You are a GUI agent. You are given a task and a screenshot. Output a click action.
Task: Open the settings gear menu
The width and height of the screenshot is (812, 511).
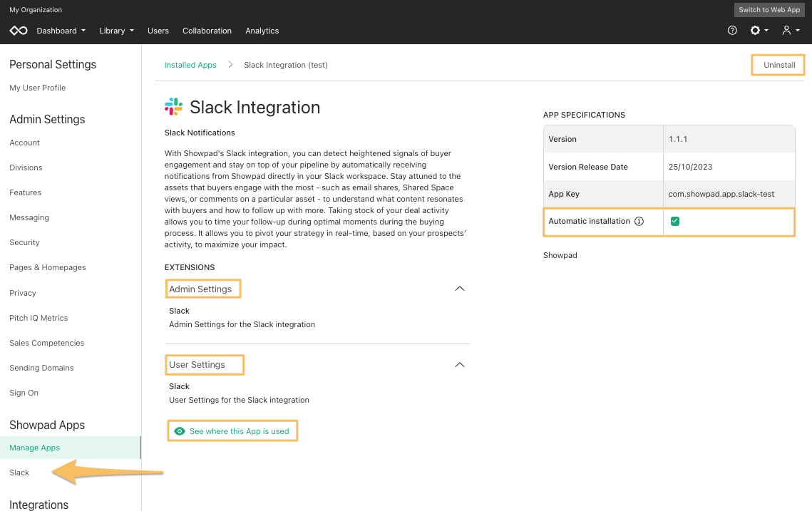point(759,31)
